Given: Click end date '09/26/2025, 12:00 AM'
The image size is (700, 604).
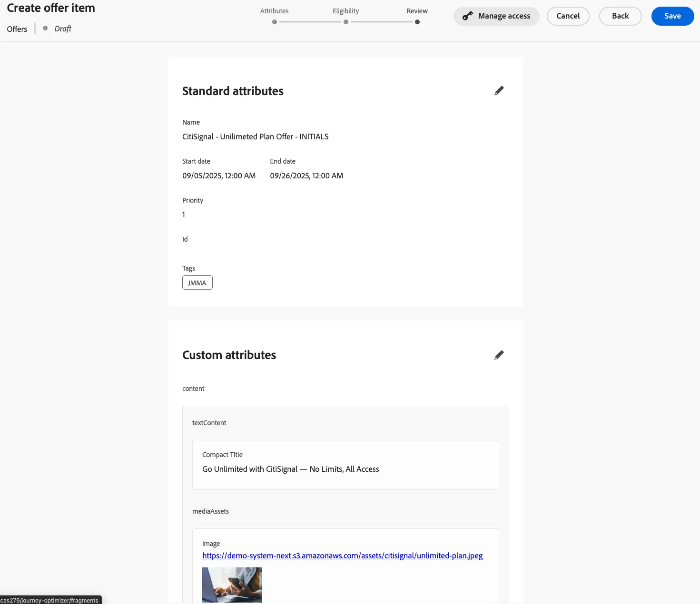Looking at the screenshot, I should (x=306, y=175).
